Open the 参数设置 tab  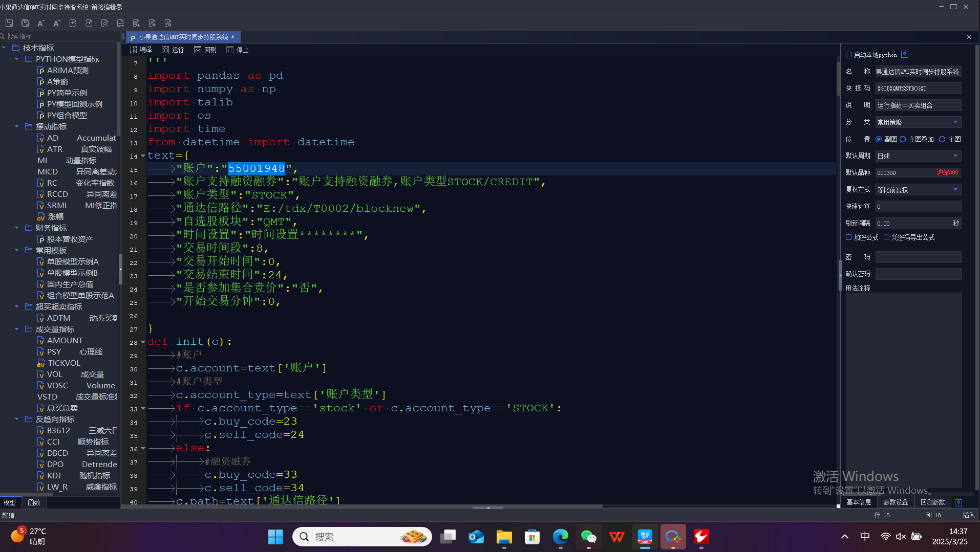(x=896, y=502)
